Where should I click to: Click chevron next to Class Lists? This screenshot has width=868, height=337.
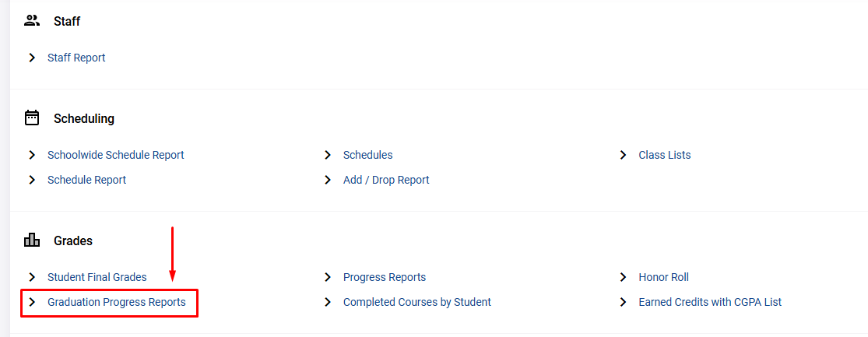coord(624,155)
